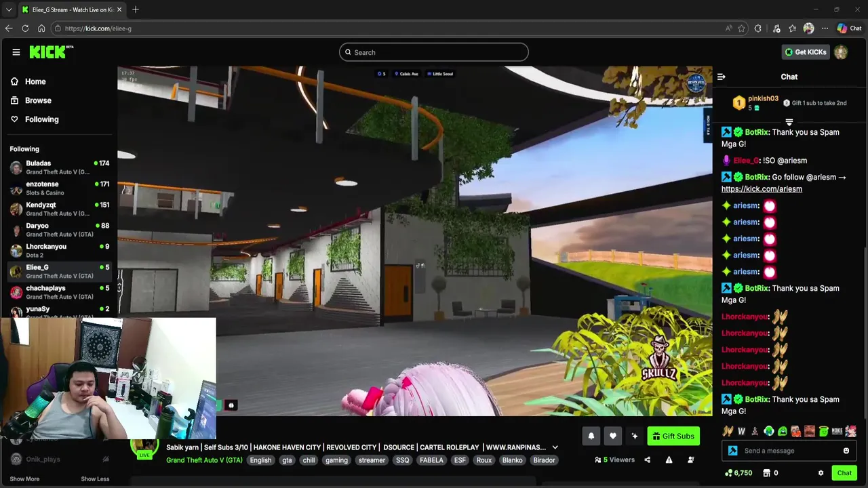The width and height of the screenshot is (868, 488).
Task: Click the Get KICKs button
Action: coord(805,52)
